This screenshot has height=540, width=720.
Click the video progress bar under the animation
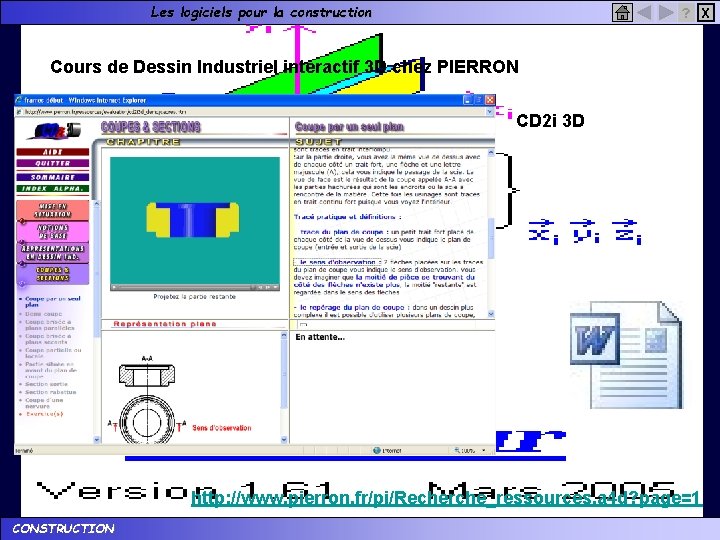click(184, 287)
